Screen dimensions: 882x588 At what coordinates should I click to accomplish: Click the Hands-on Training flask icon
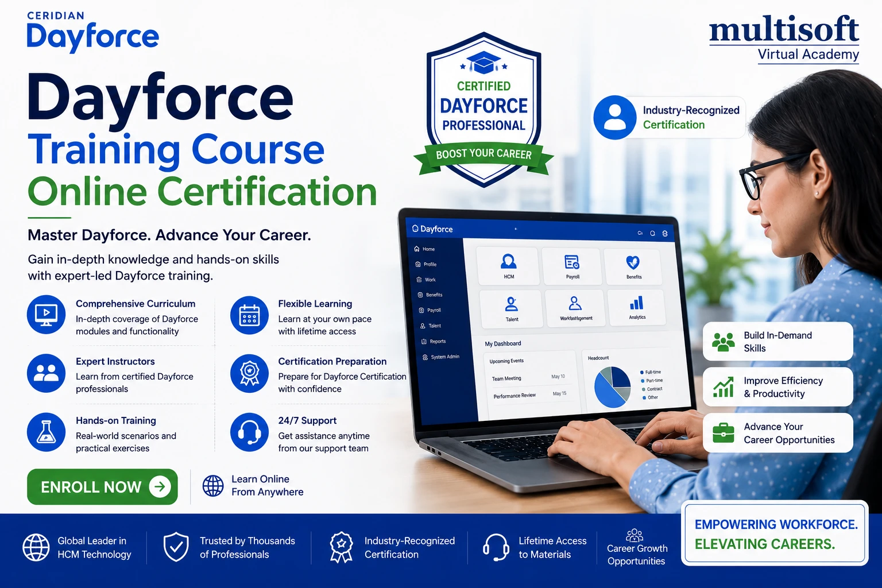(x=46, y=432)
